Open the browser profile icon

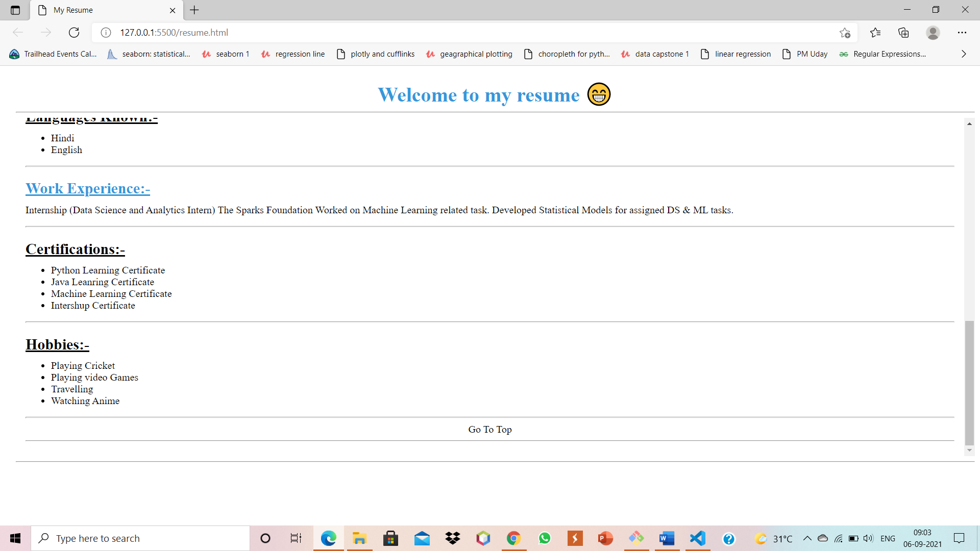click(933, 32)
